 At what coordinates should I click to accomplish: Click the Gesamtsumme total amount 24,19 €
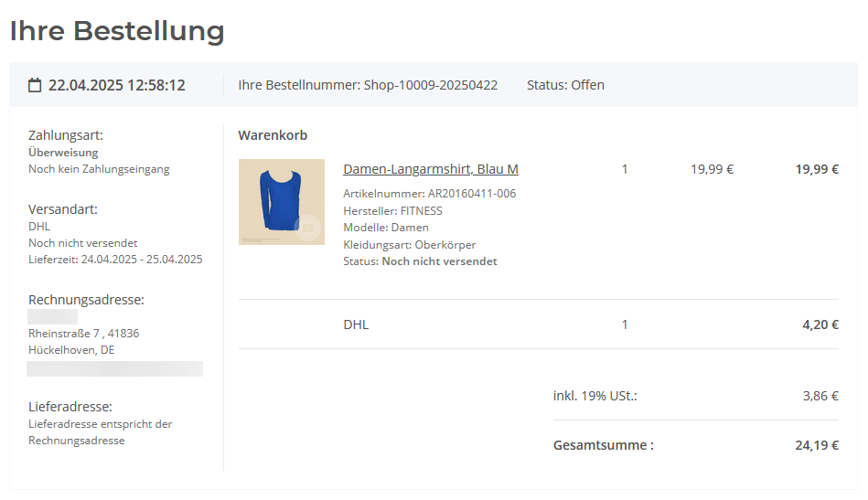pos(817,446)
